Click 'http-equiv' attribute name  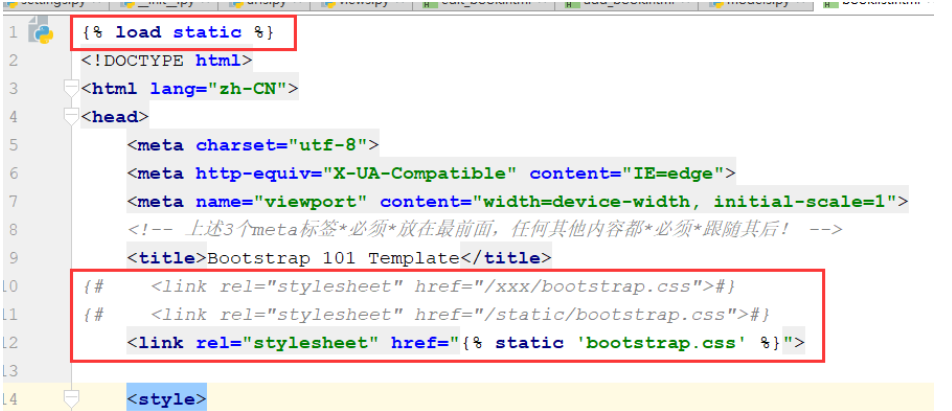click(x=253, y=174)
